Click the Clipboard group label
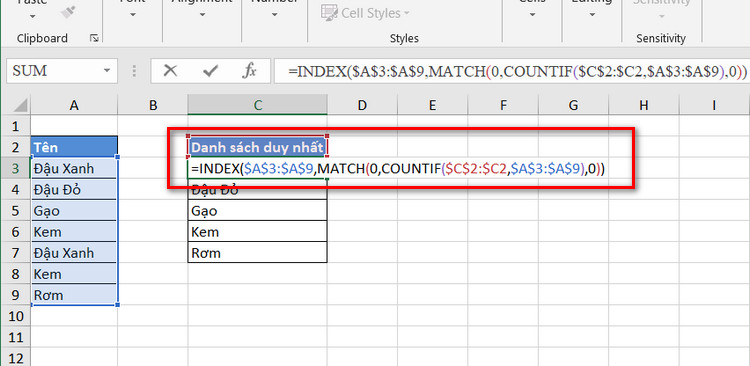This screenshot has height=366, width=750. tap(42, 38)
